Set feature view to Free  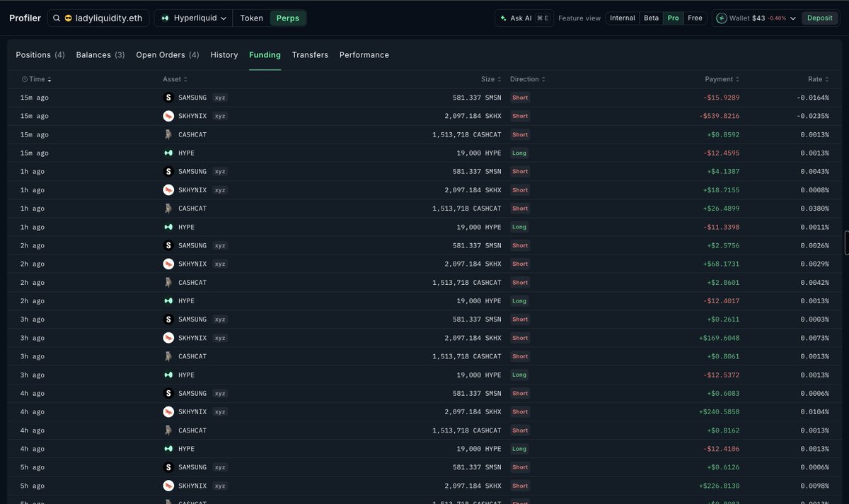point(695,18)
